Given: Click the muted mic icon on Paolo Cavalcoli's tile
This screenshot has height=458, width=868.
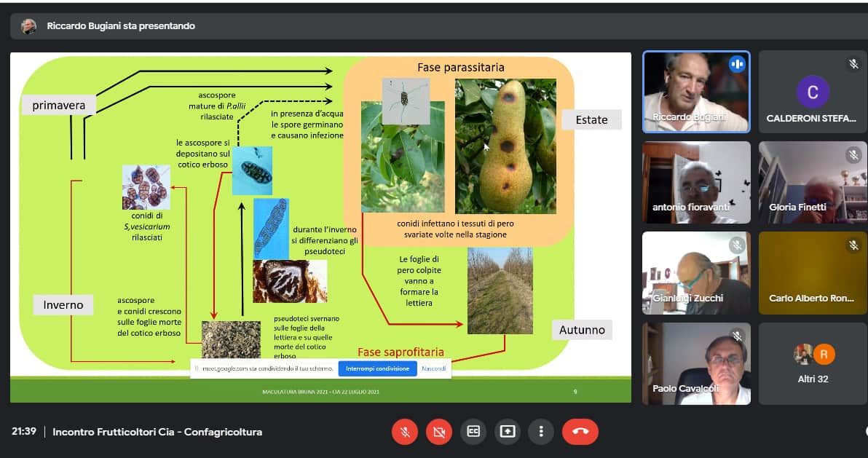Looking at the screenshot, I should (x=737, y=336).
